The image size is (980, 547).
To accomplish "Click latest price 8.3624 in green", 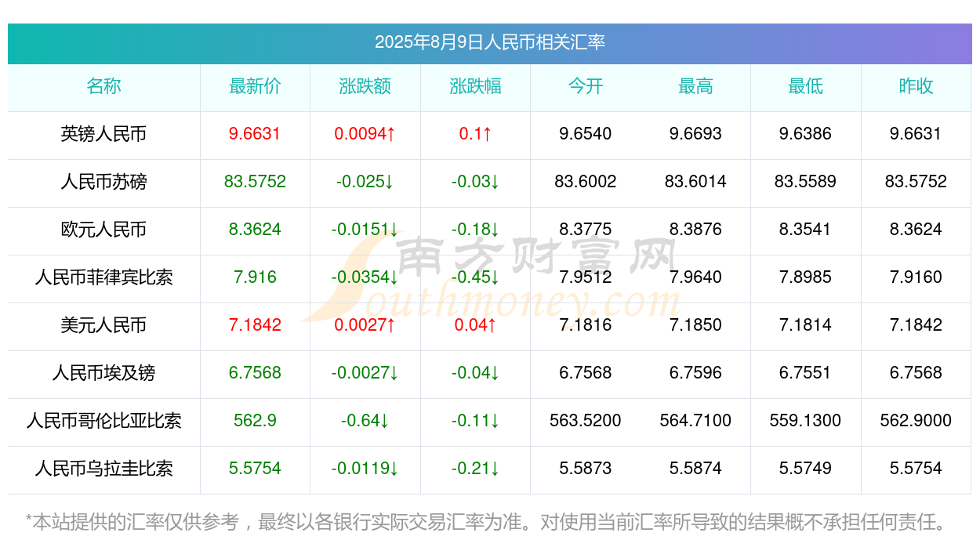I will click(255, 230).
